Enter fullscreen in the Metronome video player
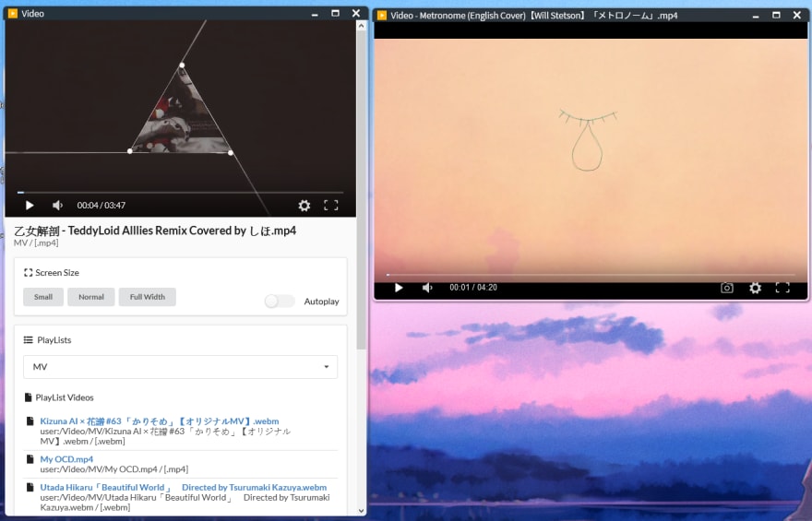 pos(782,288)
